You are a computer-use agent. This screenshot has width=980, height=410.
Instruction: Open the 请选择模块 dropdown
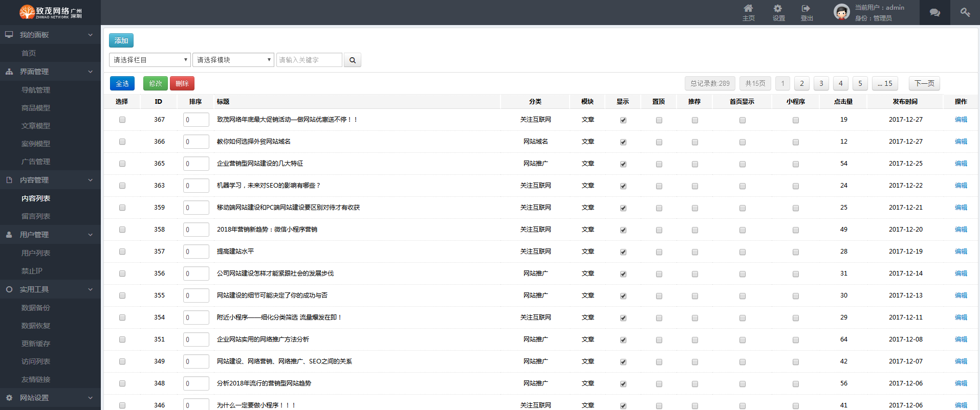pyautogui.click(x=233, y=60)
